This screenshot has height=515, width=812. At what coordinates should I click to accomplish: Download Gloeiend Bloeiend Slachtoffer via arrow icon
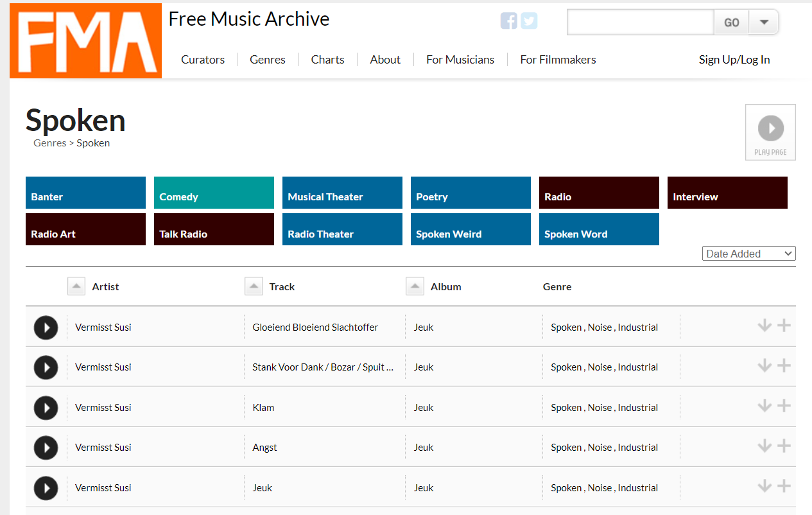764,326
